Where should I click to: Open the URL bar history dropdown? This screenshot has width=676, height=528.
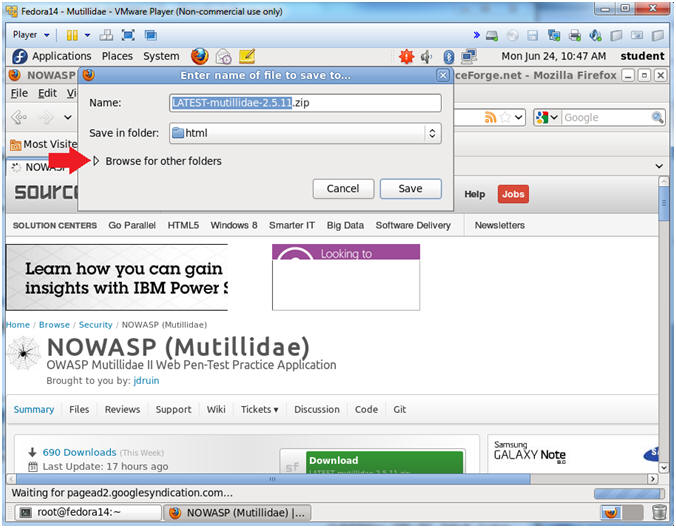[x=519, y=117]
